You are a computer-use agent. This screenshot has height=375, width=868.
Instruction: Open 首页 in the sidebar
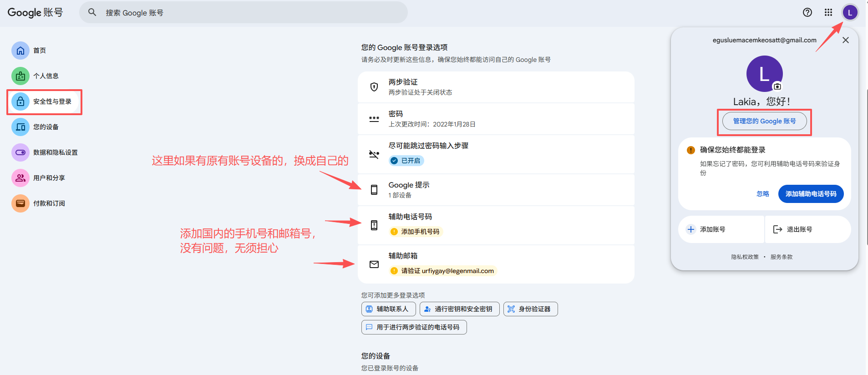[x=40, y=51]
